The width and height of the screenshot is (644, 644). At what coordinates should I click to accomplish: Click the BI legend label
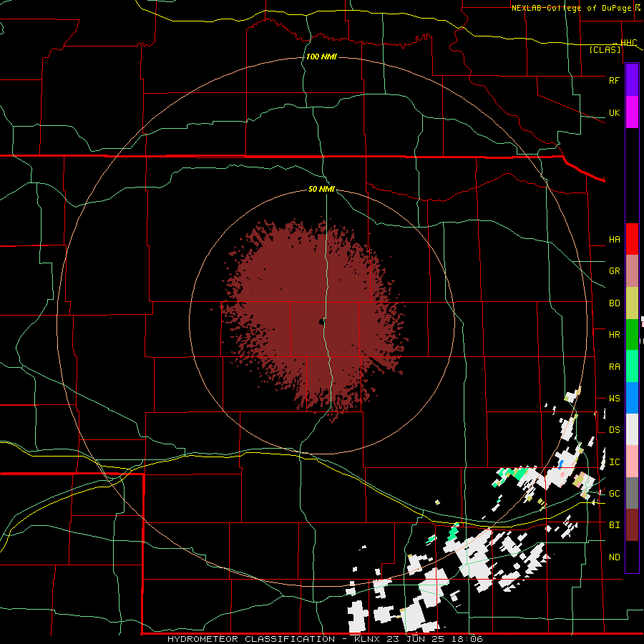(x=614, y=525)
